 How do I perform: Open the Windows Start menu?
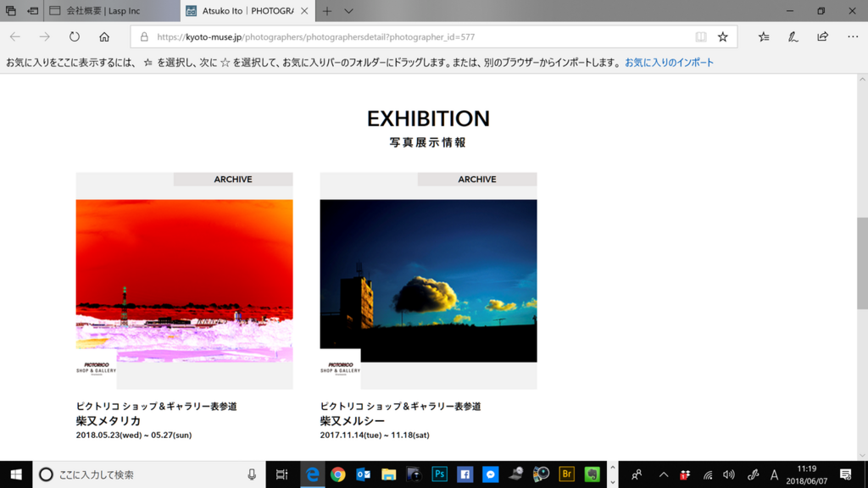16,474
